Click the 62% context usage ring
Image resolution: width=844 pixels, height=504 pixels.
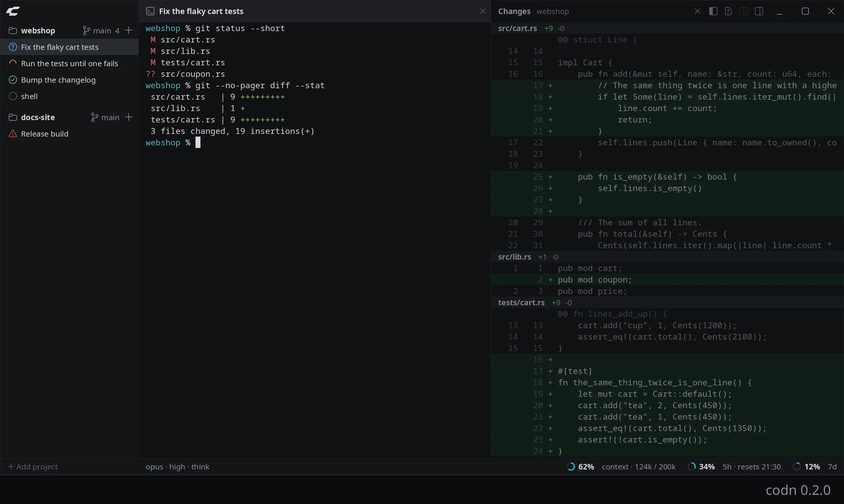coord(571,467)
